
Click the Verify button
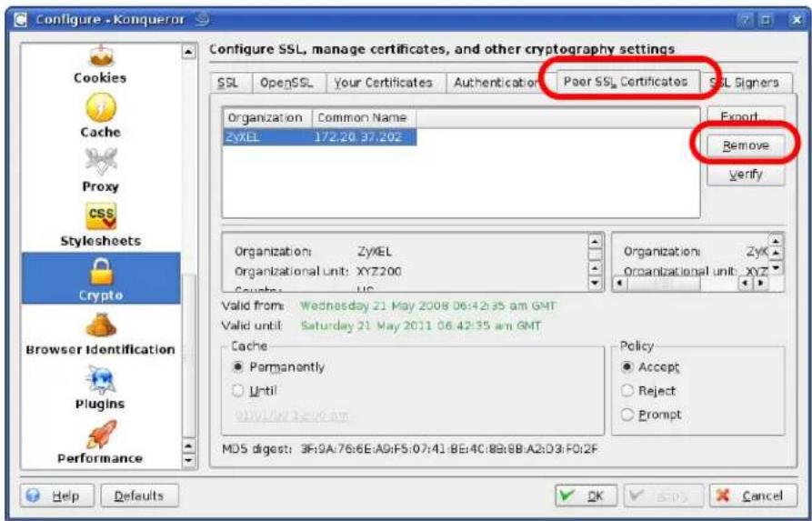[x=746, y=174]
